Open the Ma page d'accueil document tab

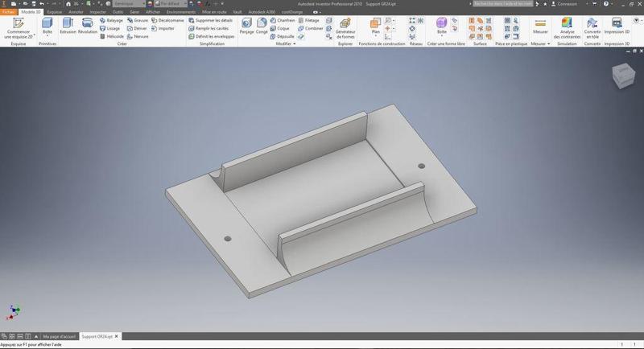click(60, 336)
